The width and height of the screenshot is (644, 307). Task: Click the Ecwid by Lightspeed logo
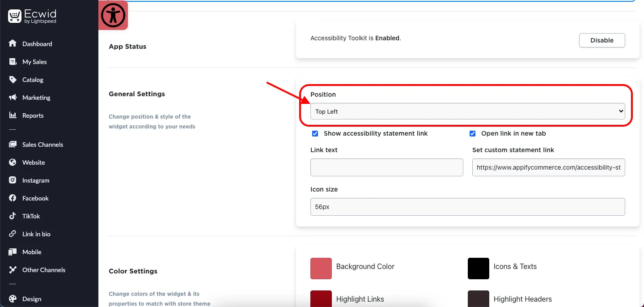(x=32, y=16)
